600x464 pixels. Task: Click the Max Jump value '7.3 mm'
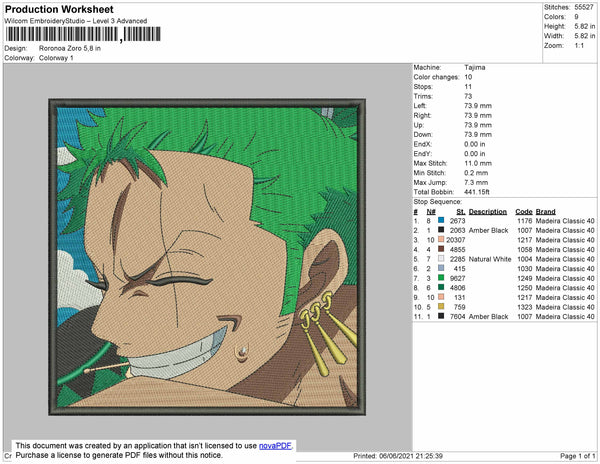(x=476, y=182)
